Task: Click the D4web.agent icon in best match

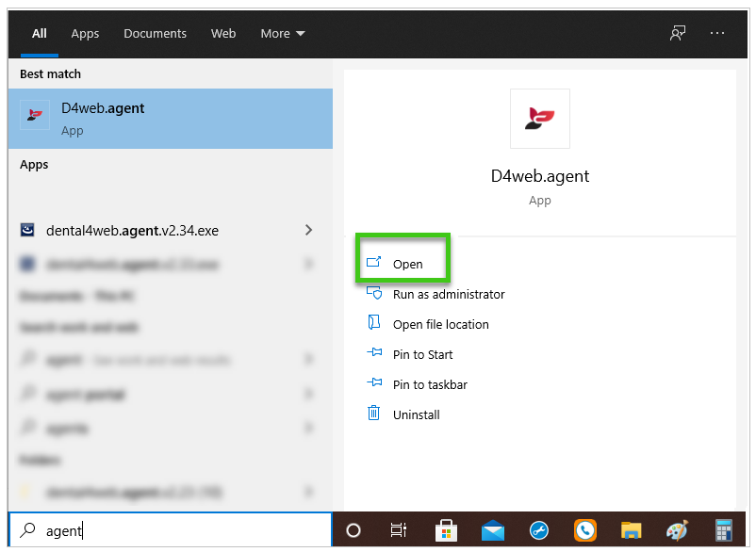Action: point(35,115)
